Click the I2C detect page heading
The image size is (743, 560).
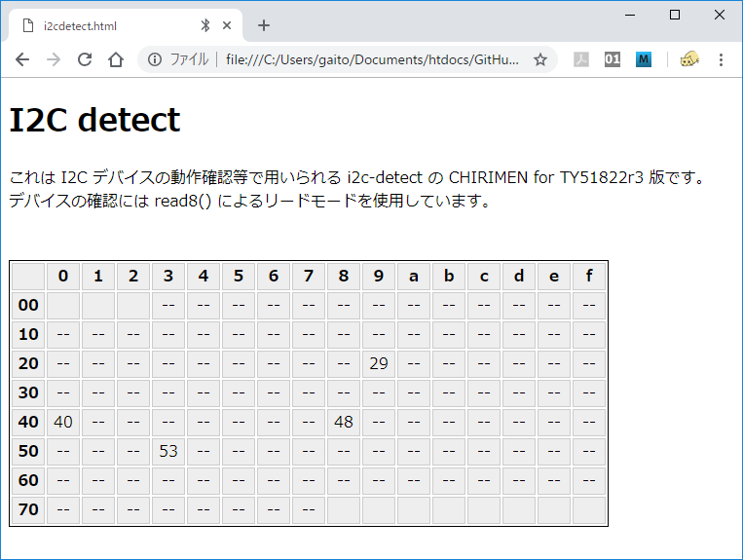tap(94, 120)
